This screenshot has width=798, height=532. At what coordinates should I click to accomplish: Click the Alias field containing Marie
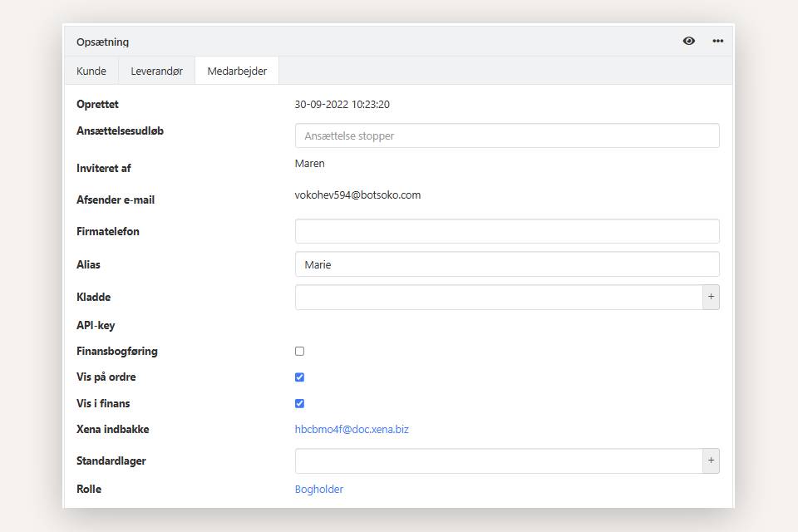(506, 264)
